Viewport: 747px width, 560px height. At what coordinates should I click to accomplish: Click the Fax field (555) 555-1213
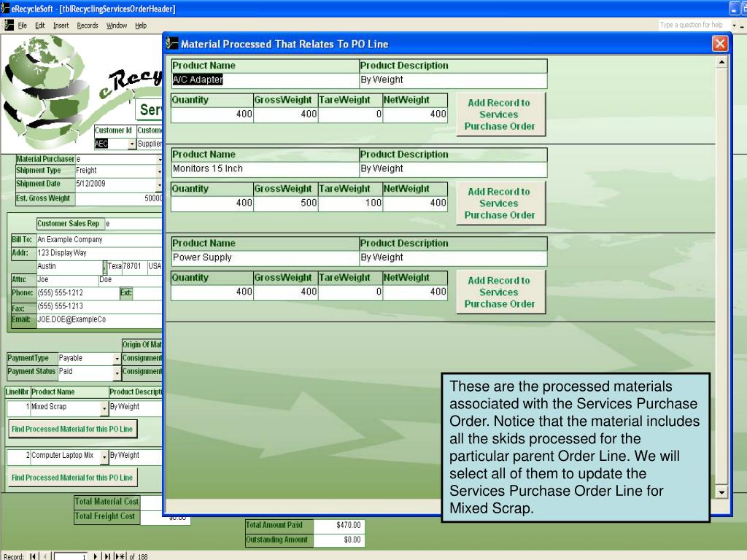pyautogui.click(x=99, y=306)
